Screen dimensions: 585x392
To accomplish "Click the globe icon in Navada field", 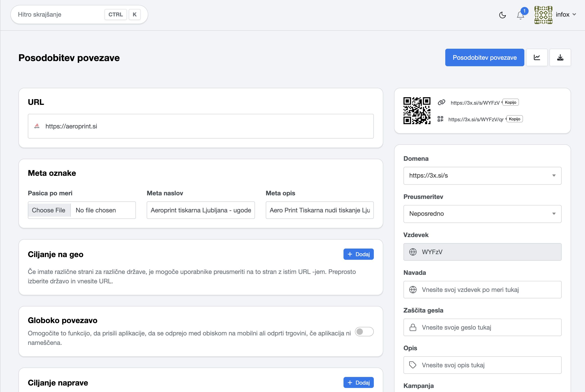I will pyautogui.click(x=413, y=289).
